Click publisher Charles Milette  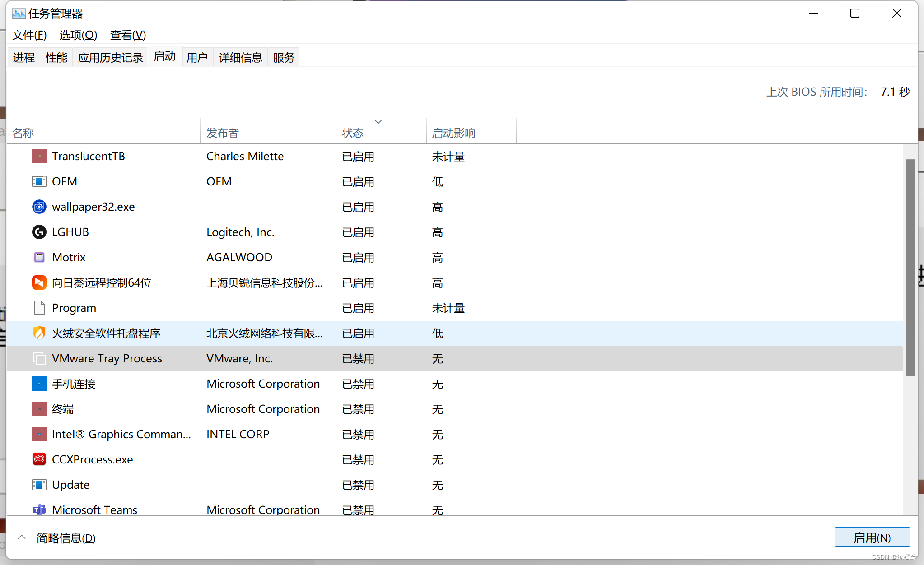coord(245,156)
